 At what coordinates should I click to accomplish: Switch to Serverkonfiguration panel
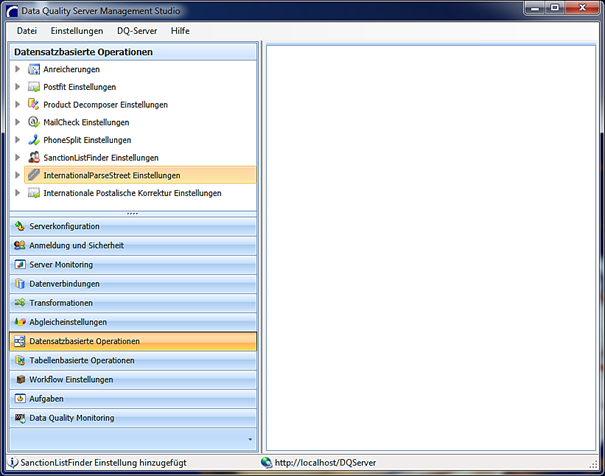coord(133,226)
